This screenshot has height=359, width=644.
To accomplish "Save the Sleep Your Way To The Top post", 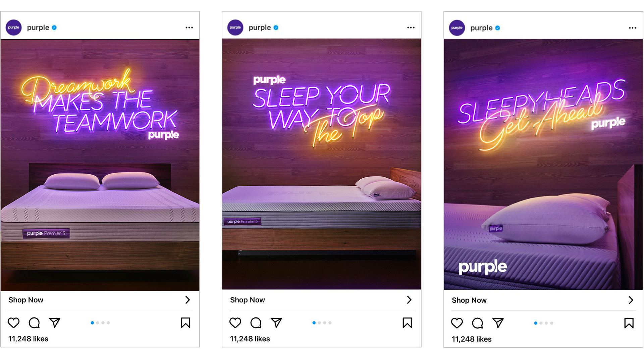I will 407,323.
